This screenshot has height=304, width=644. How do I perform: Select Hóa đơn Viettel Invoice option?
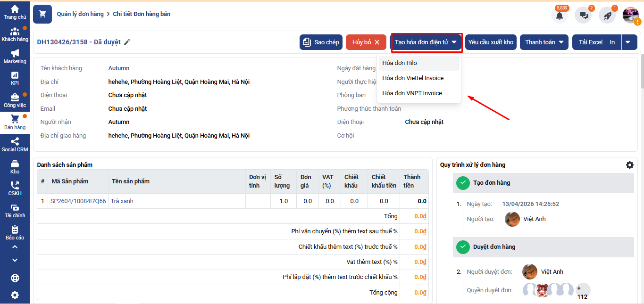pyautogui.click(x=413, y=78)
